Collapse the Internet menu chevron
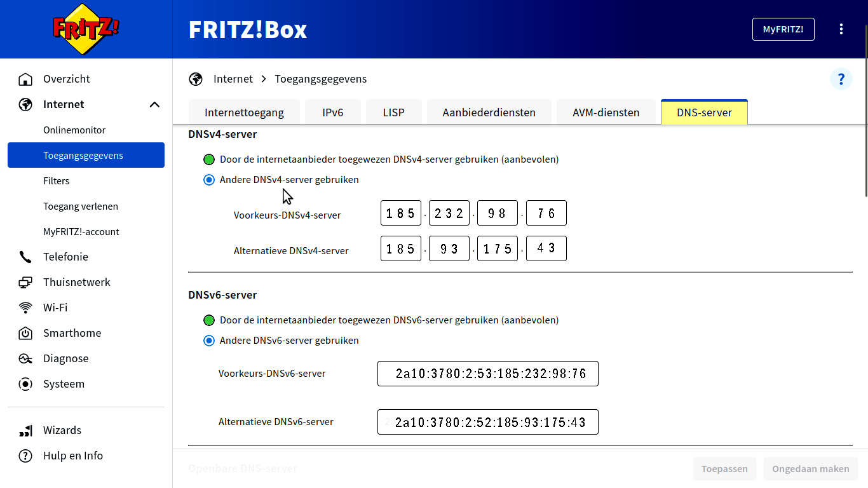Viewport: 868px width, 488px height. coord(154,105)
